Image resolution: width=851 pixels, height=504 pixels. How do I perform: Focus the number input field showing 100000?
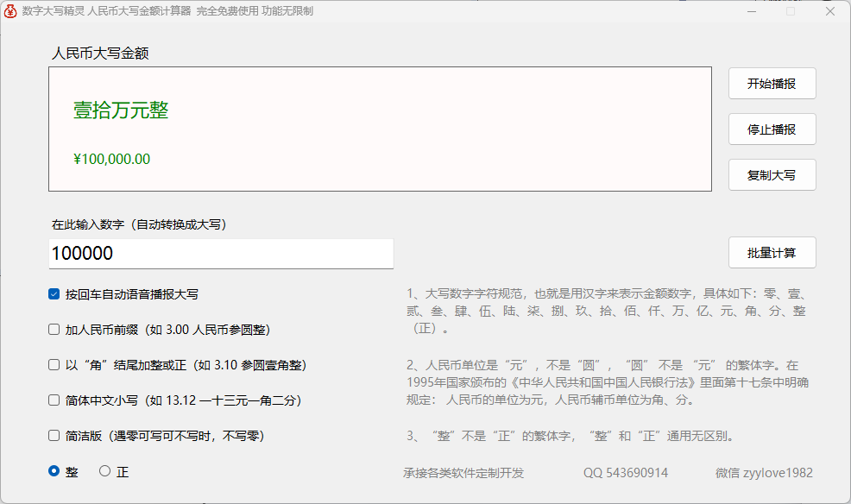pos(221,254)
